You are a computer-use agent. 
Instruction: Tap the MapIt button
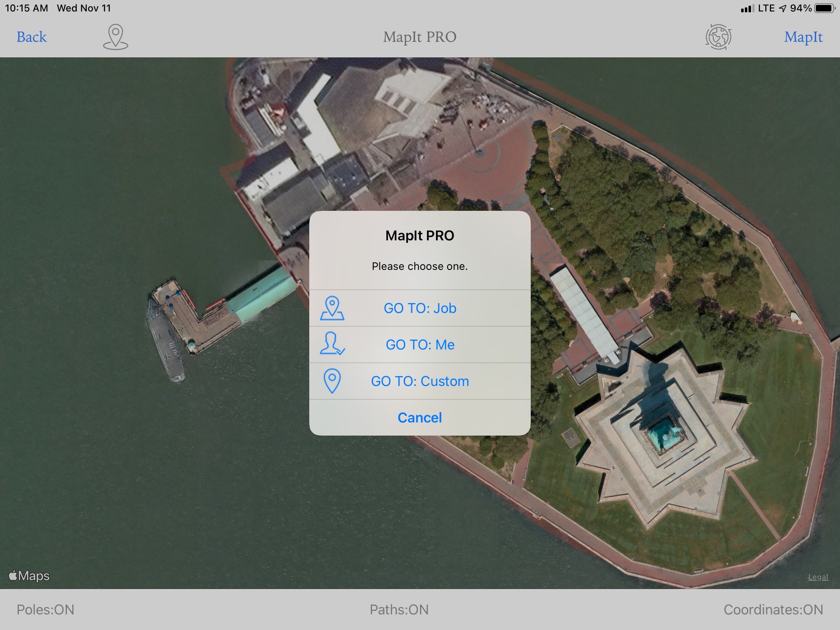803,37
